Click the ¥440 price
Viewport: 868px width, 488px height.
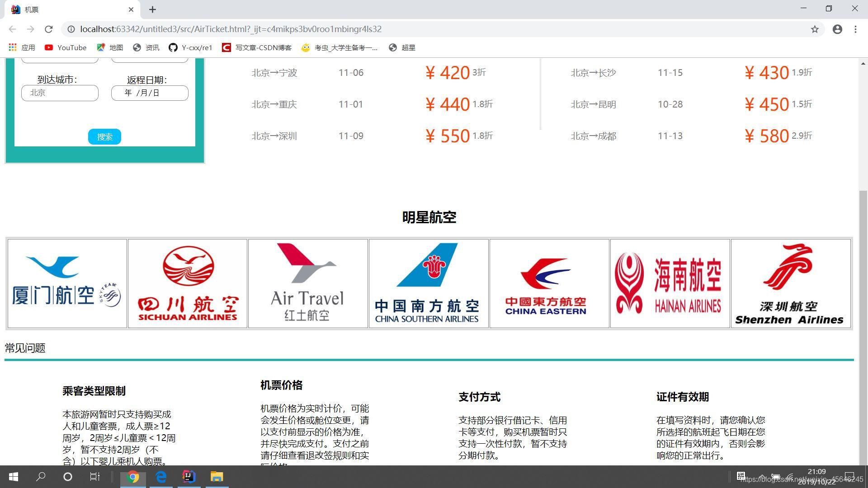point(447,104)
